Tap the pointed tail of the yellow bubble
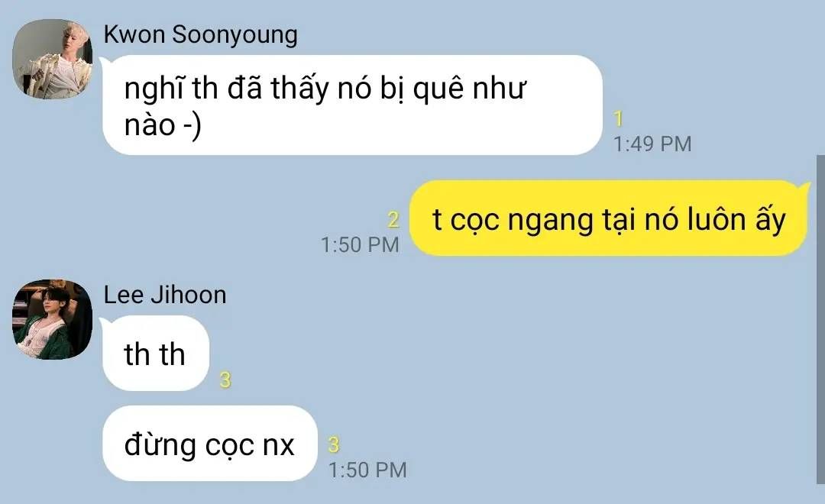The width and height of the screenshot is (825, 504). pos(804,187)
